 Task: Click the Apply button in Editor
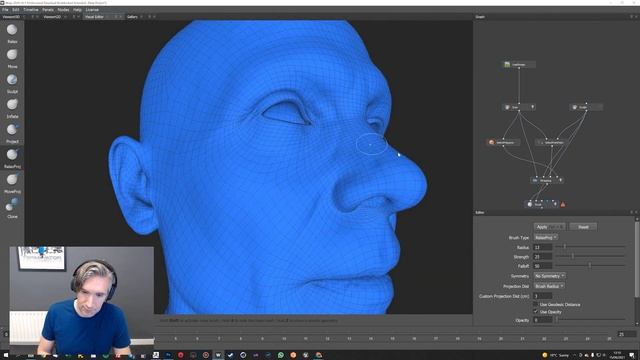549,227
